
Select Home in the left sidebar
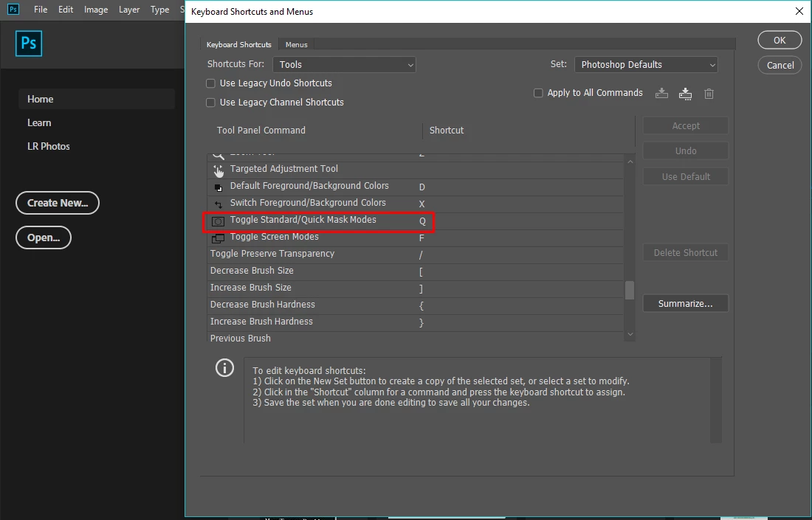(x=96, y=99)
